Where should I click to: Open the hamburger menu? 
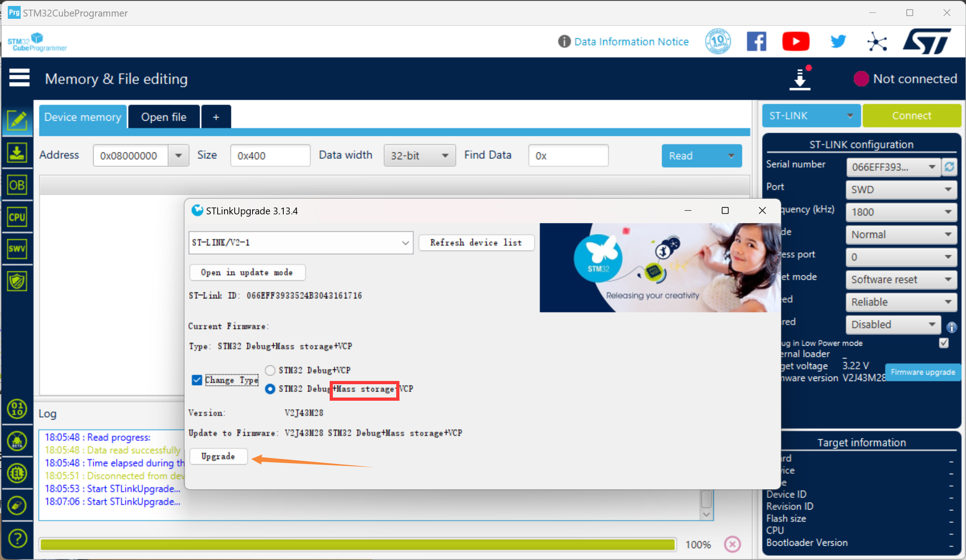(19, 78)
